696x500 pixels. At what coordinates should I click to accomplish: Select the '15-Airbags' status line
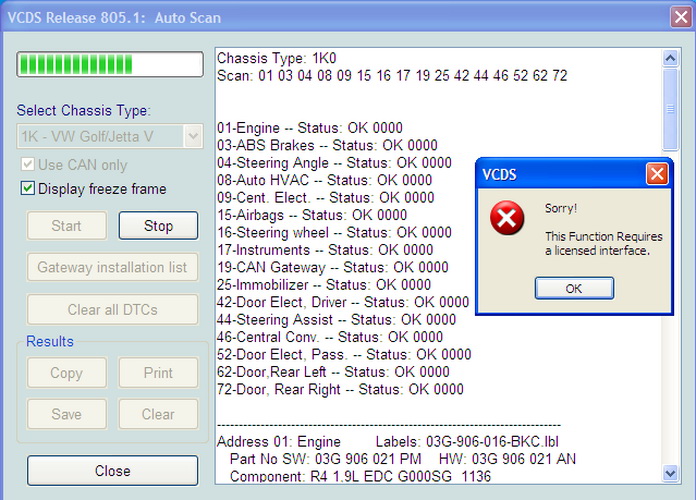point(312,215)
